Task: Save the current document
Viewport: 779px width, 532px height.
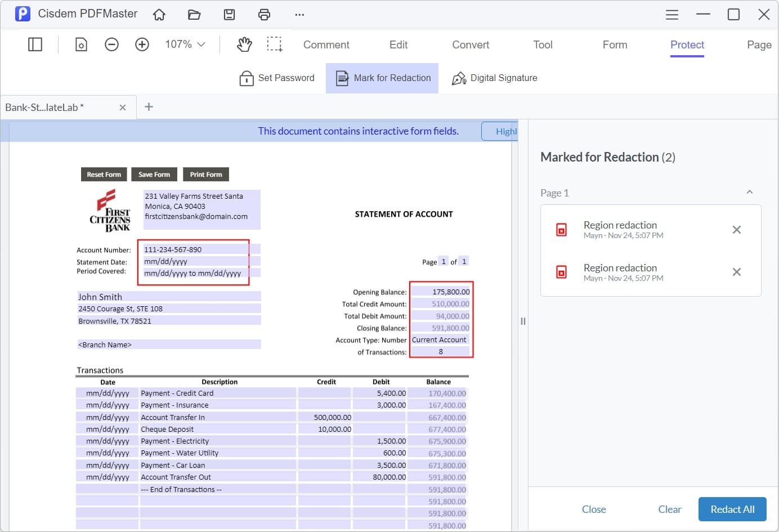Action: coord(229,15)
